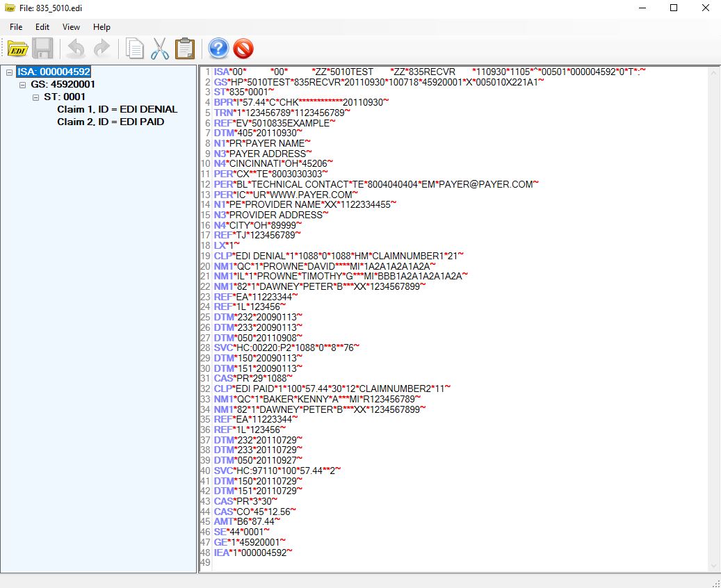Click the Copy pages icon
The image size is (721, 588).
pyautogui.click(x=135, y=48)
